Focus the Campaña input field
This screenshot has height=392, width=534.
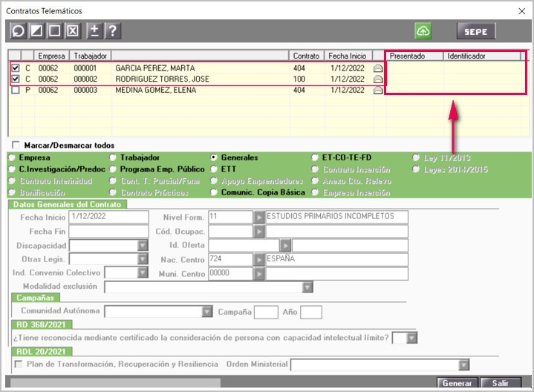coord(266,312)
